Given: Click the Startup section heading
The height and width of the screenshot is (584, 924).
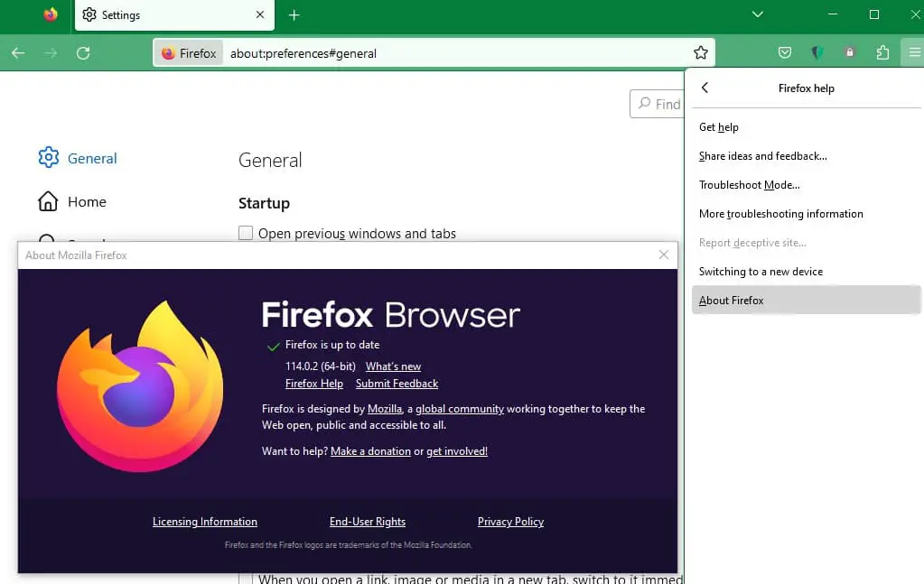Looking at the screenshot, I should coord(264,203).
